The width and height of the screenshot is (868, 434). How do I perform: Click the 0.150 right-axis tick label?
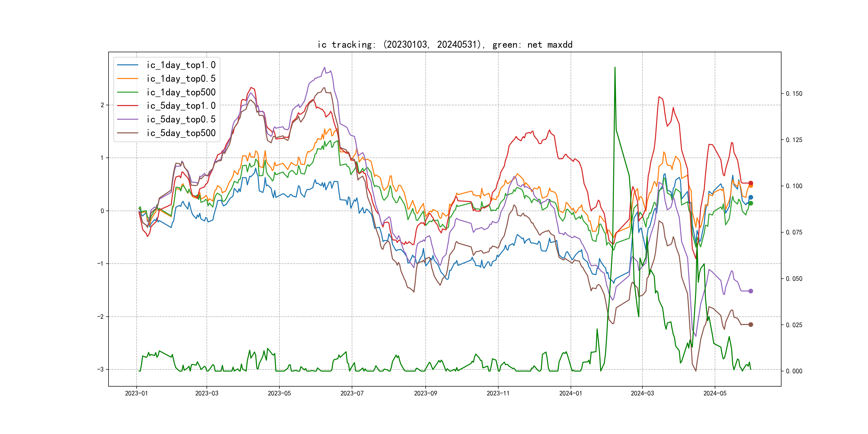[794, 94]
